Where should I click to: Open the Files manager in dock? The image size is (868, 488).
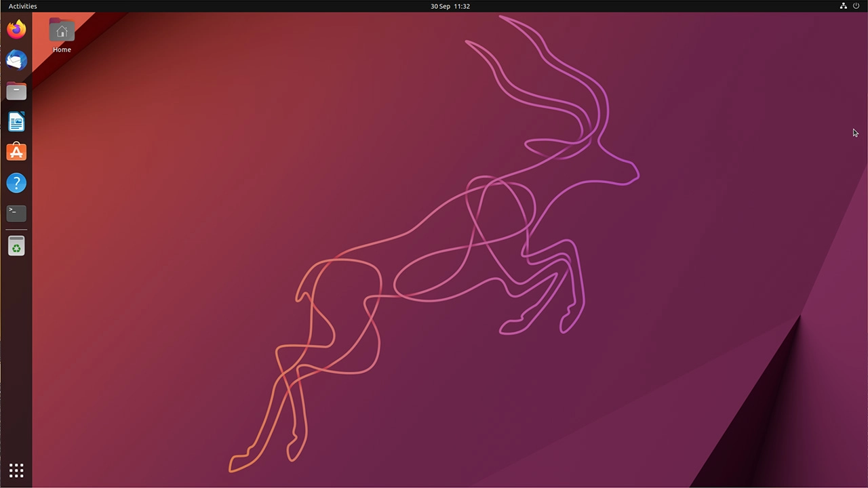16,91
